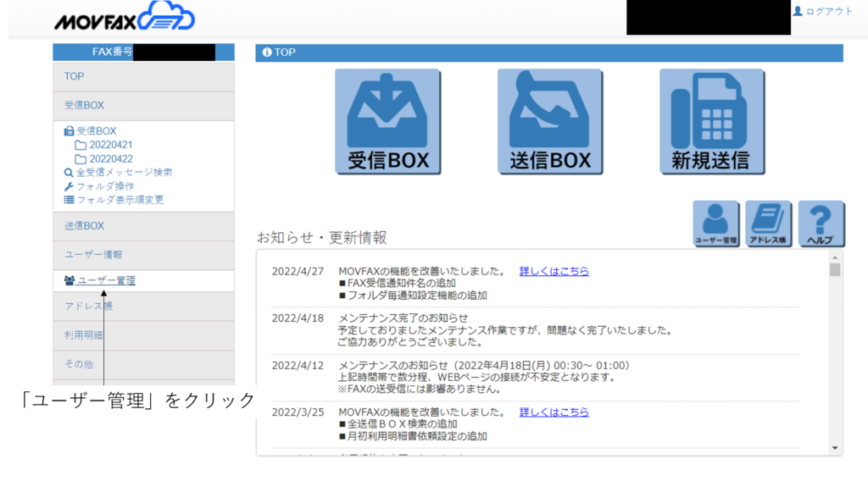
Task: Click the news list scrollbar down arrow
Action: [x=835, y=448]
